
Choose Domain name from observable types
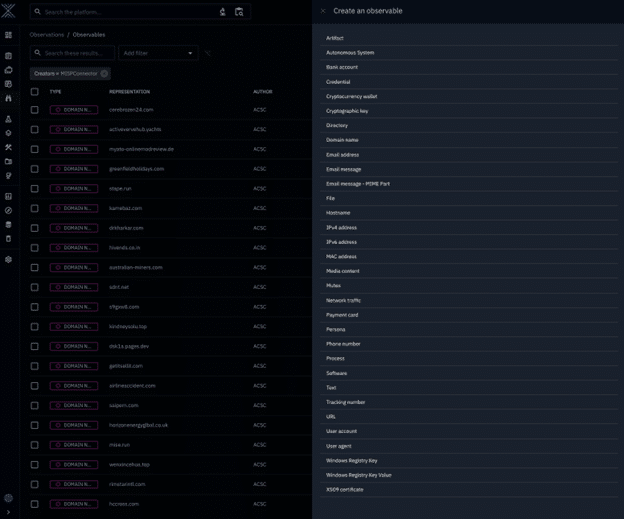[x=342, y=140]
